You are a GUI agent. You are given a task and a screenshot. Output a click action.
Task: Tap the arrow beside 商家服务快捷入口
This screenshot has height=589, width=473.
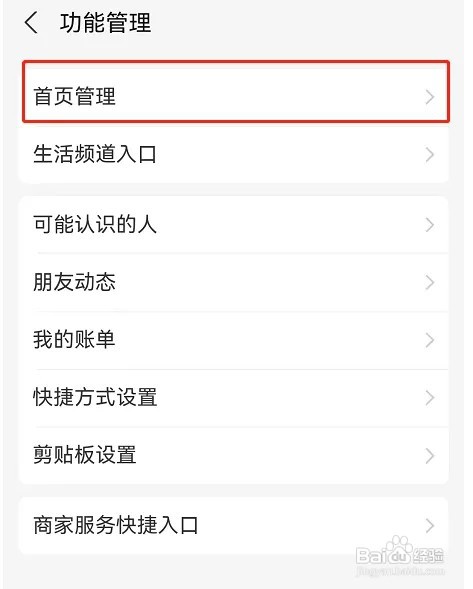click(x=430, y=526)
